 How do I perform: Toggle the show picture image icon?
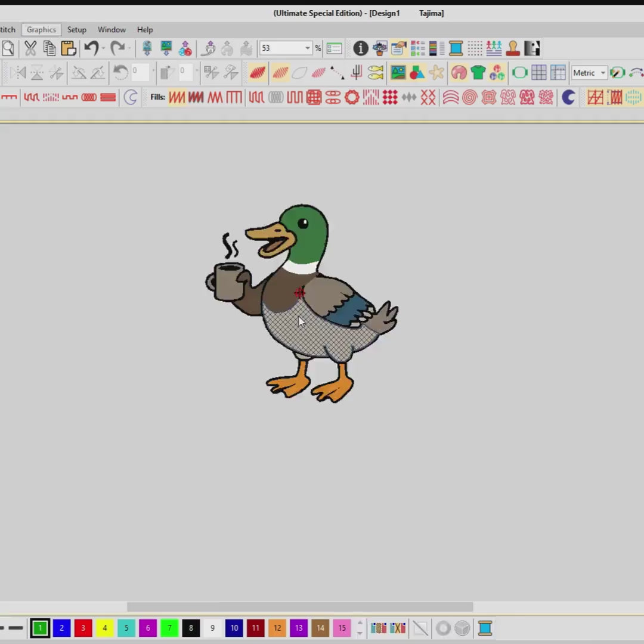(398, 73)
